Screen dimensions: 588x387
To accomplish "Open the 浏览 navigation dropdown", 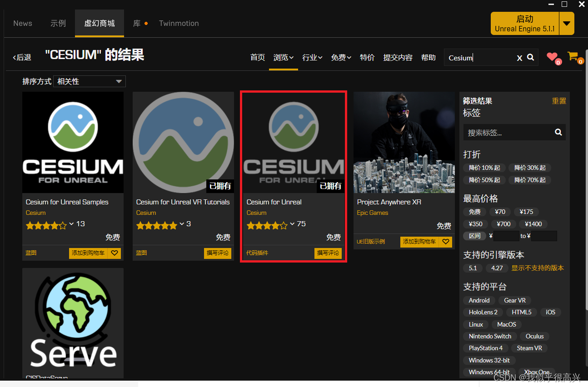I will [x=283, y=57].
